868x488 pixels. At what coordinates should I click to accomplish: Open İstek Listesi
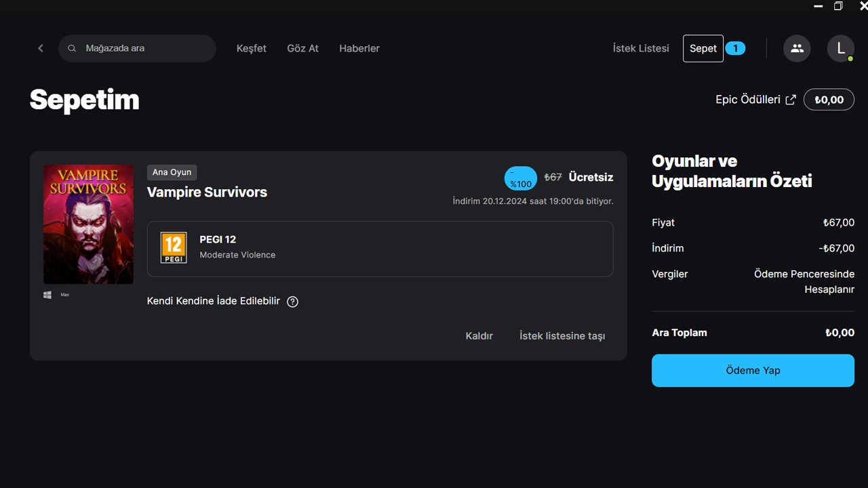pyautogui.click(x=641, y=49)
